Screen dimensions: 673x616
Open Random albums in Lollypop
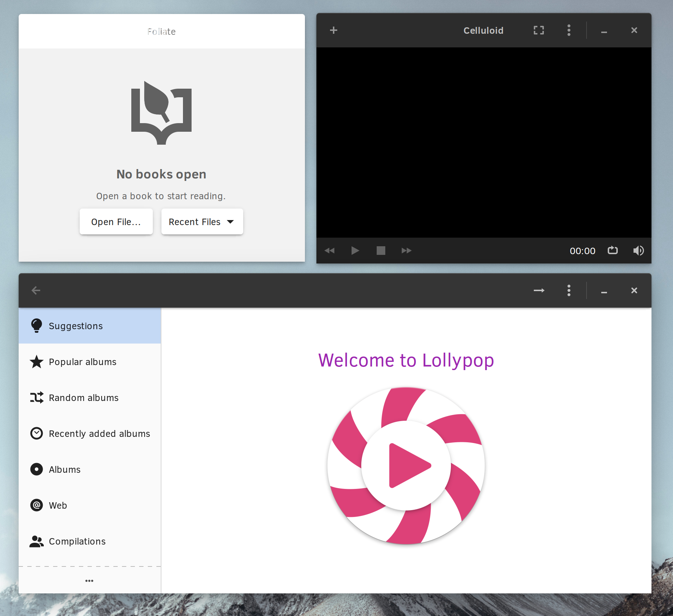coord(84,398)
